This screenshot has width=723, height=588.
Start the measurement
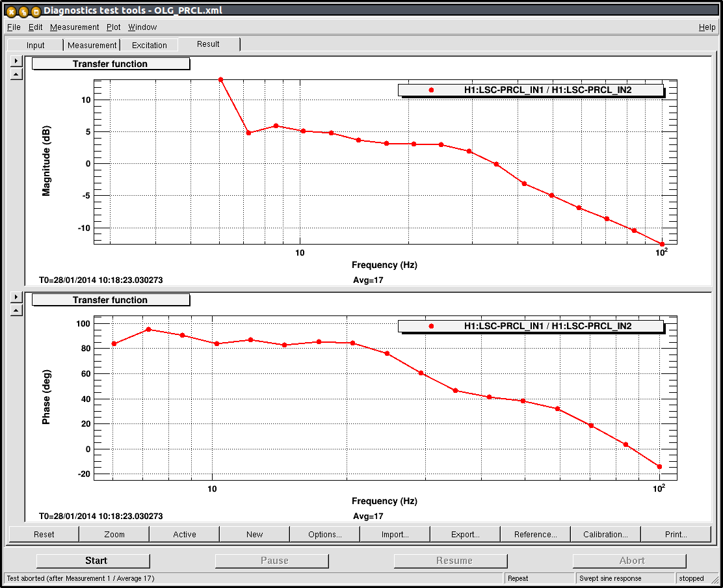(x=93, y=561)
